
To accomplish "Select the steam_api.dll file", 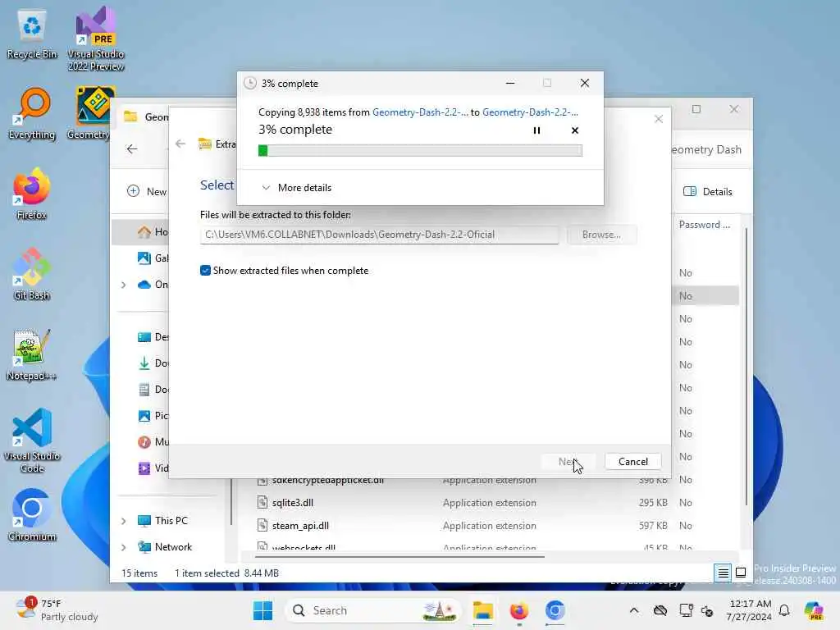I will pyautogui.click(x=300, y=526).
